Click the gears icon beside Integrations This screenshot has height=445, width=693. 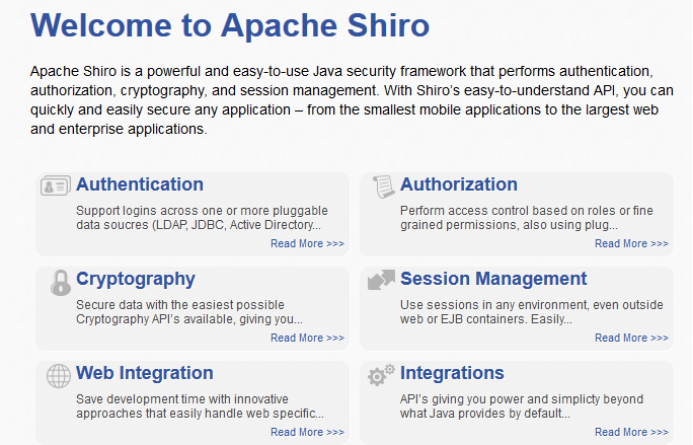pos(381,375)
